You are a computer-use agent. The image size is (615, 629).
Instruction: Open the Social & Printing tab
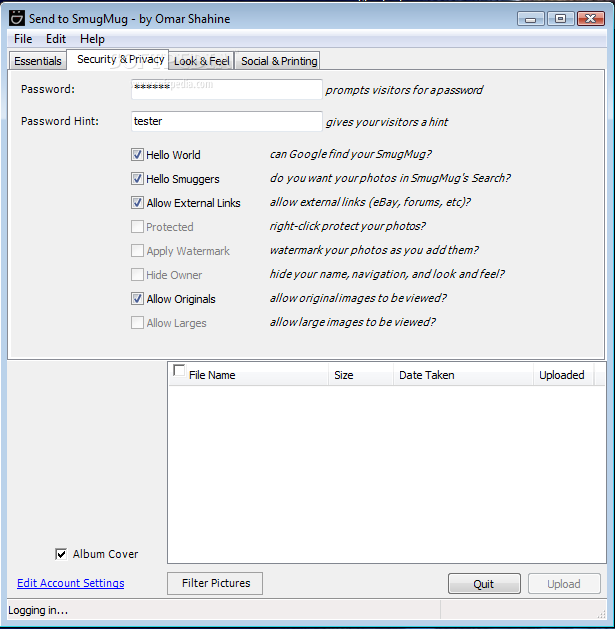pyautogui.click(x=279, y=61)
